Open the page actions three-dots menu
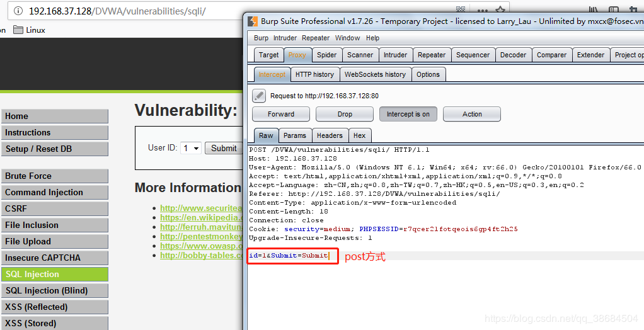The width and height of the screenshot is (644, 330). tap(482, 11)
